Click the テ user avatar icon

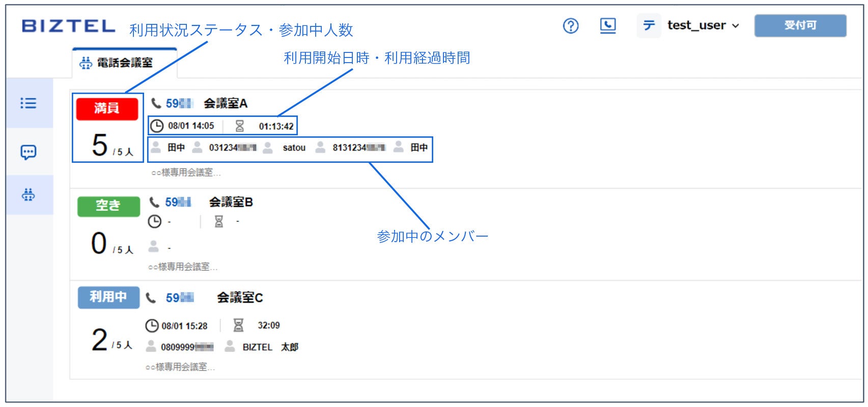[649, 25]
